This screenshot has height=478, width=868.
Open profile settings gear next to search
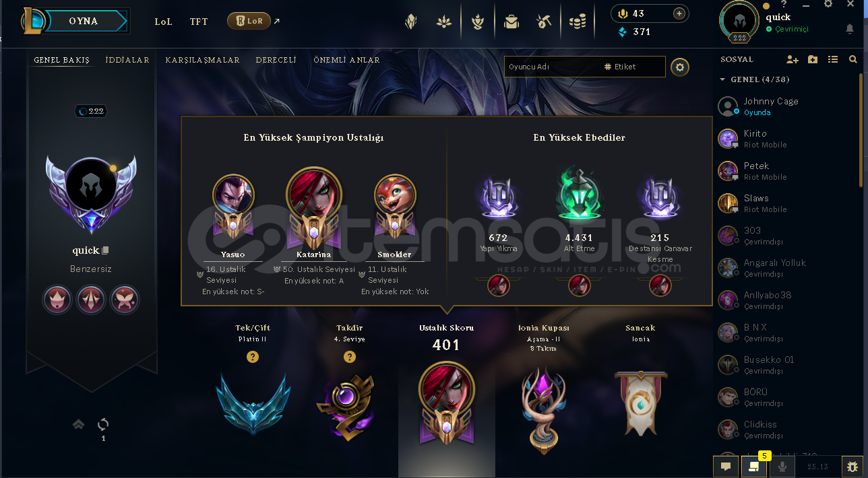click(x=680, y=67)
